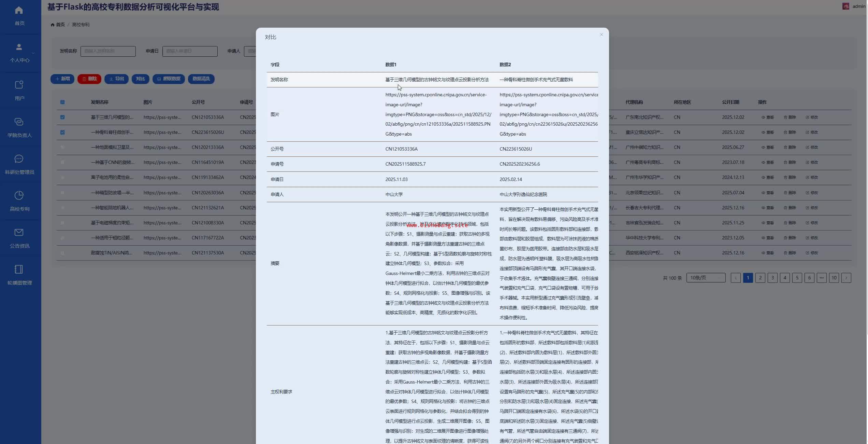Screen dimensions: 868x444
Task: Expand more pages via the ellipsis button
Action: [822, 278]
